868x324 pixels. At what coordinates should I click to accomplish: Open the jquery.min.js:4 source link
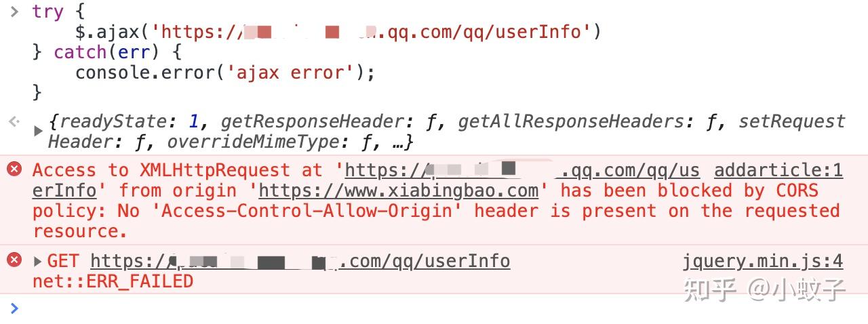tap(763, 261)
